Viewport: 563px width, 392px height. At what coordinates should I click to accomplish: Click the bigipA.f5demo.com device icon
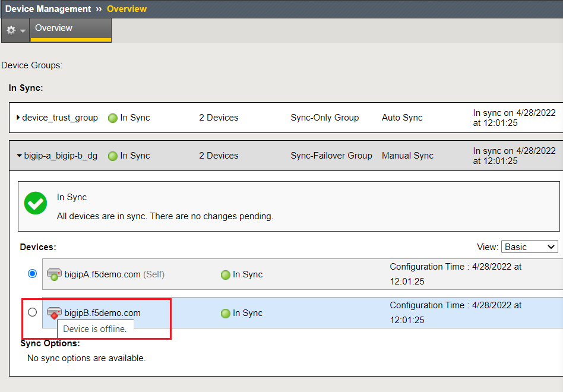click(x=54, y=274)
